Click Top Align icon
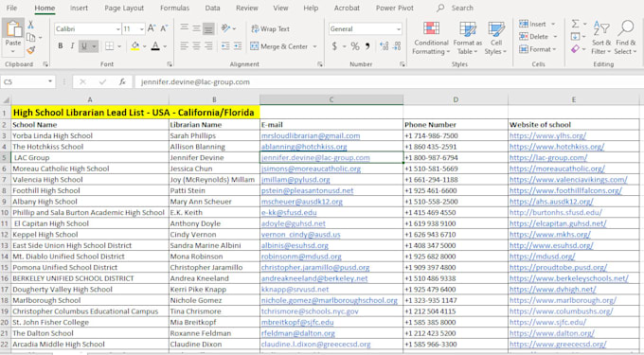Viewport: 644px width, 355px height. click(x=185, y=28)
